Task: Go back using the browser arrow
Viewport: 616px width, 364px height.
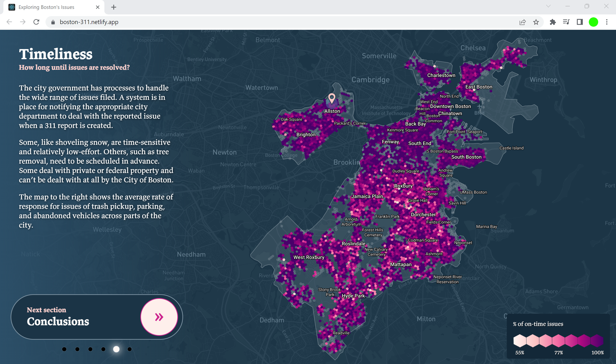Action: (9, 22)
